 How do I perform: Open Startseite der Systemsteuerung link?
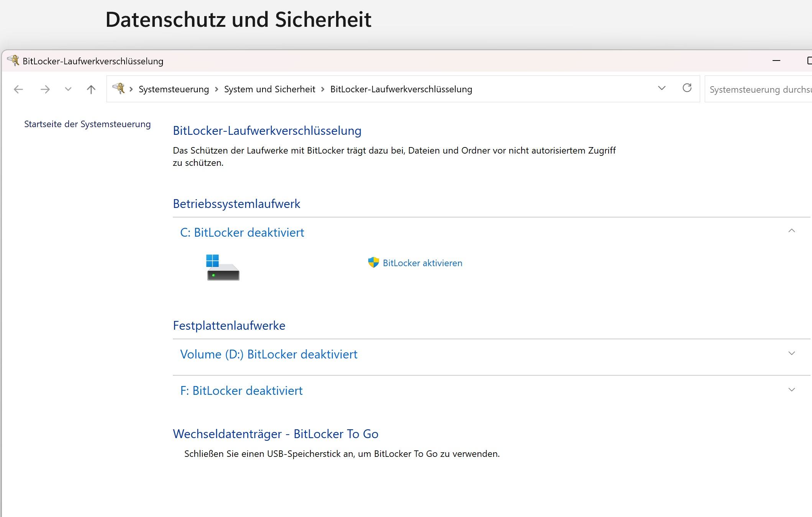pyautogui.click(x=87, y=124)
